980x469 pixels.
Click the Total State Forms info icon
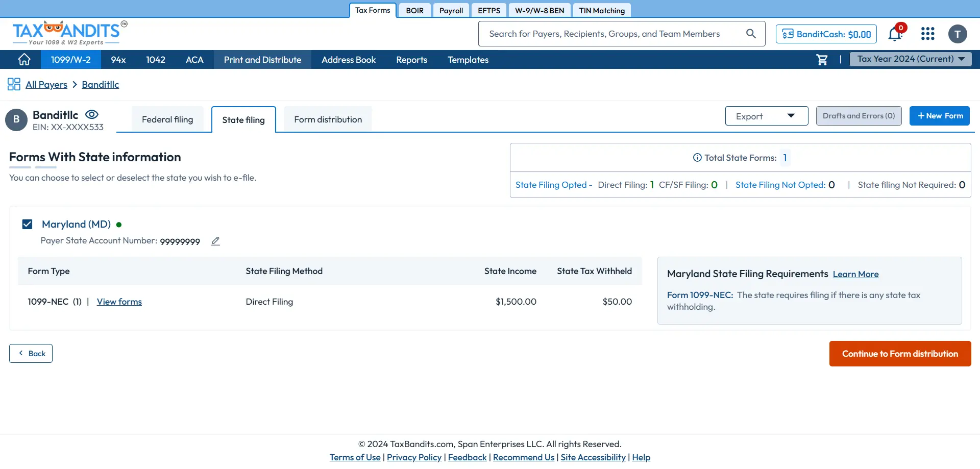point(697,158)
